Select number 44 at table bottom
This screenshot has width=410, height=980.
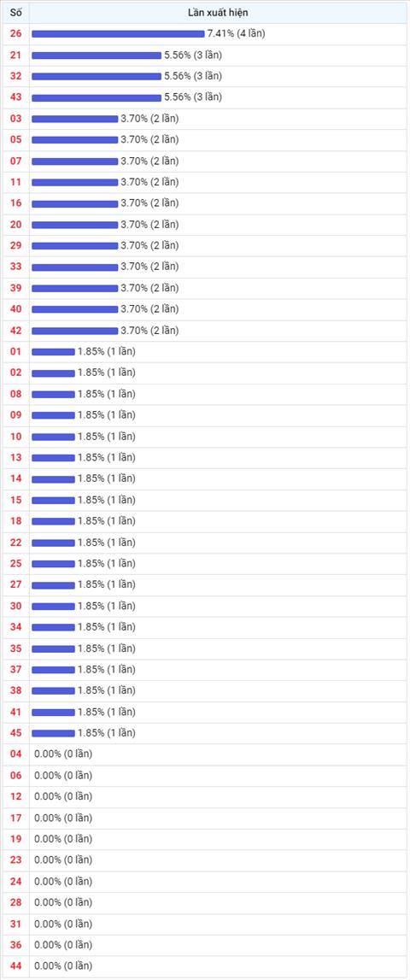[15, 966]
